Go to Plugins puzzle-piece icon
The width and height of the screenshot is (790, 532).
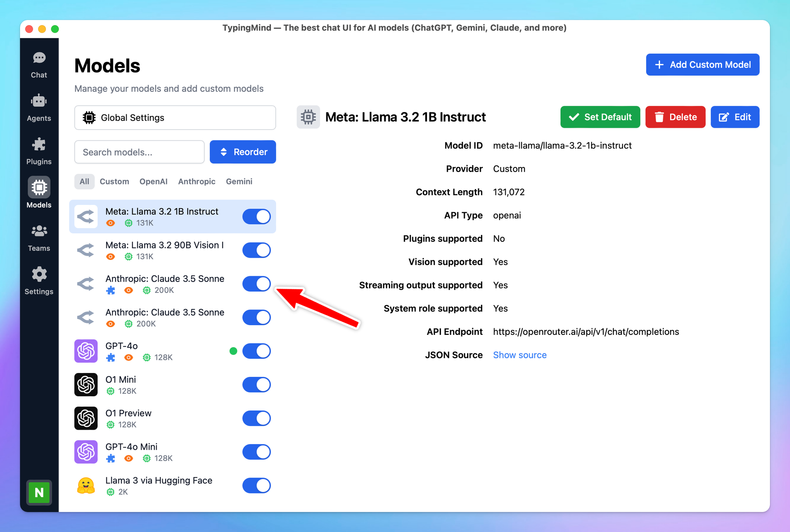click(39, 145)
